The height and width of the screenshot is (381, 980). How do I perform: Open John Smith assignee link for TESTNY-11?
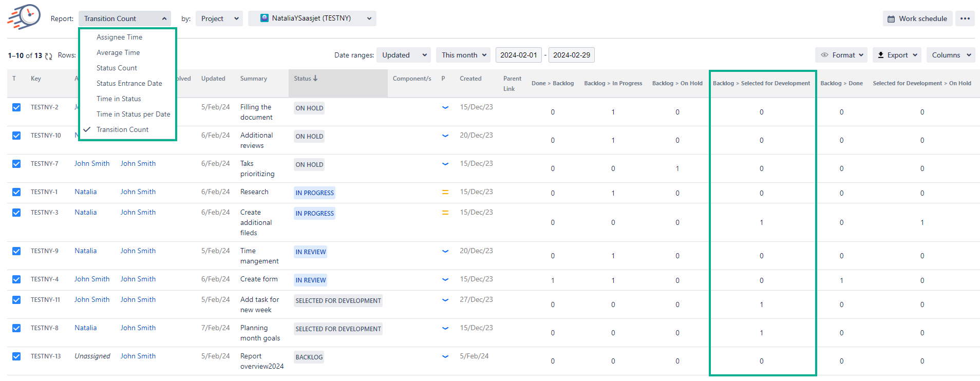pos(92,299)
